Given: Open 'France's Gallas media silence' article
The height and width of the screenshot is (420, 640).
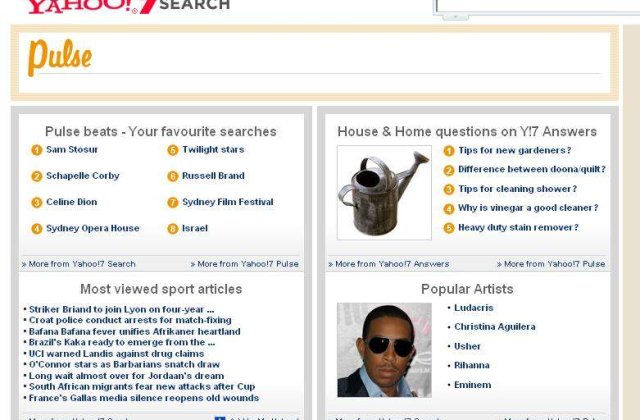Looking at the screenshot, I should 144,398.
